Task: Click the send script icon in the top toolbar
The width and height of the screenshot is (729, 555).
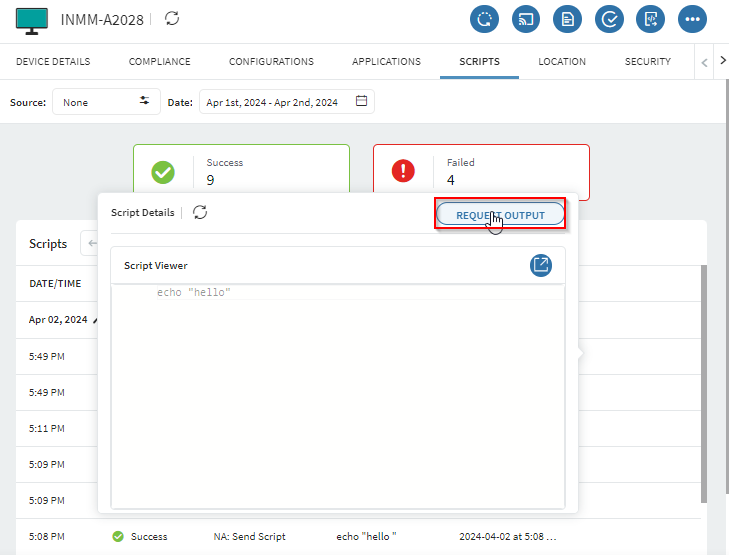Action: [x=651, y=19]
